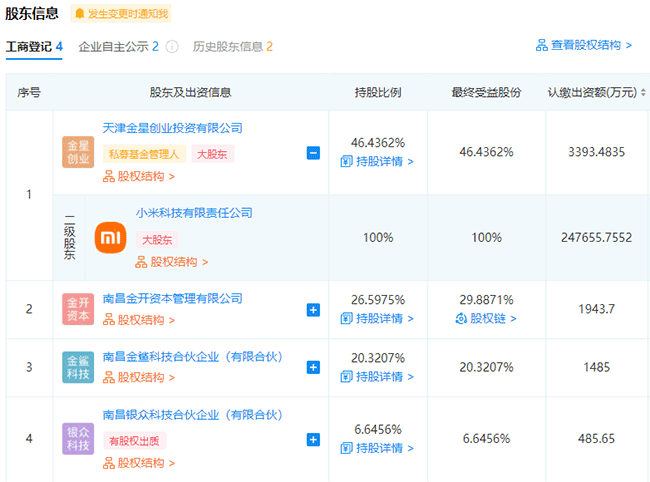Click the value 1943.7
The width and height of the screenshot is (650, 482).
coord(597,309)
